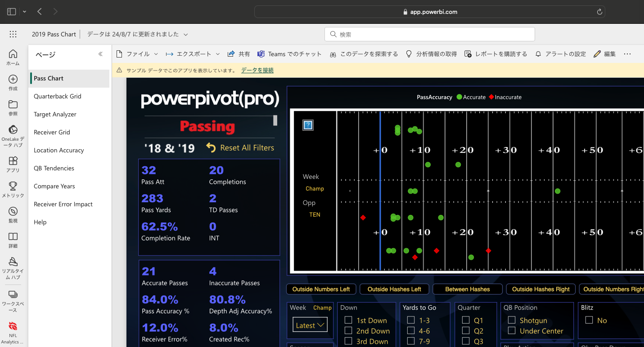
Task: Expand the data updated info chevron
Action: (x=186, y=34)
